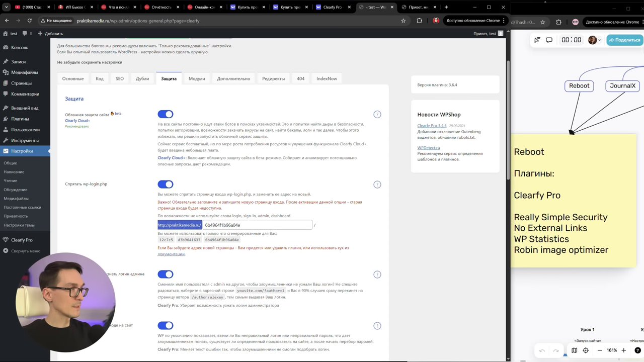Switch to the Дубли tab
This screenshot has height=362, width=644.
pos(142,78)
